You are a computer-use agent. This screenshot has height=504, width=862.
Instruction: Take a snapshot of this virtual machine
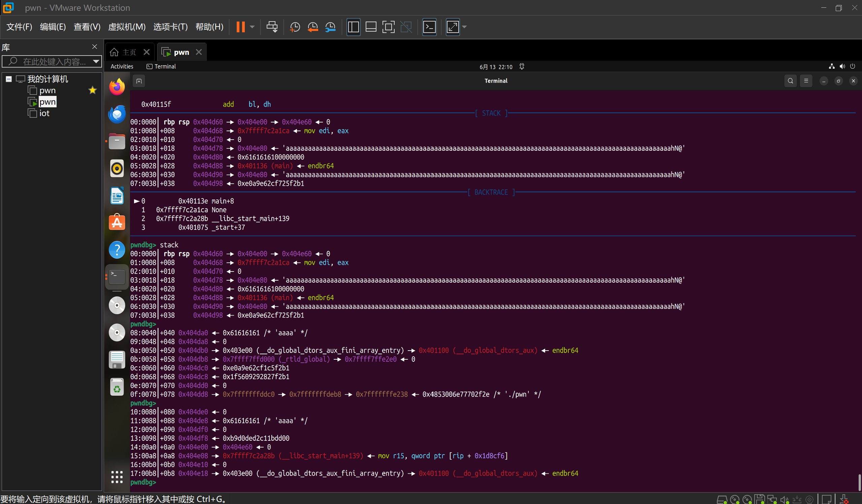pos(295,27)
